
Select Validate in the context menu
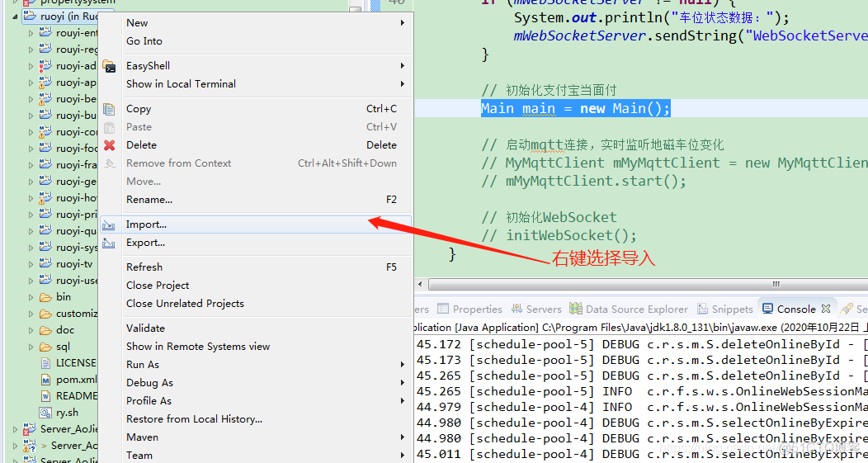255,328
